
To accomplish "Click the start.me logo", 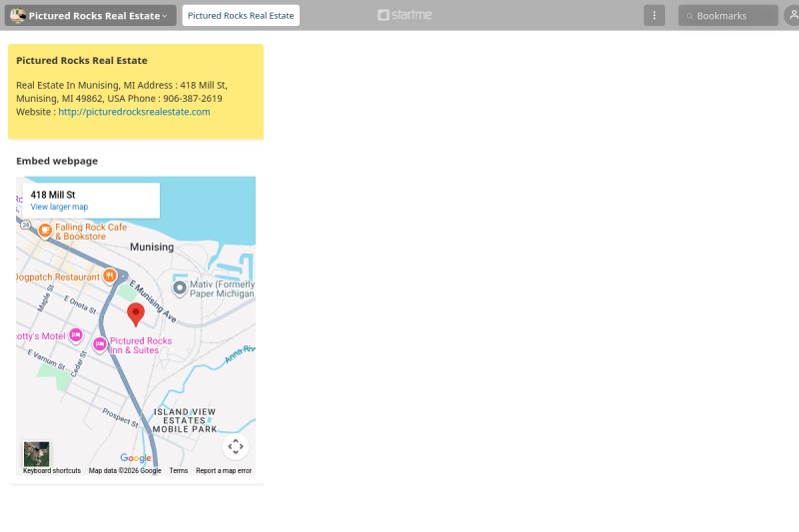I will click(x=404, y=15).
